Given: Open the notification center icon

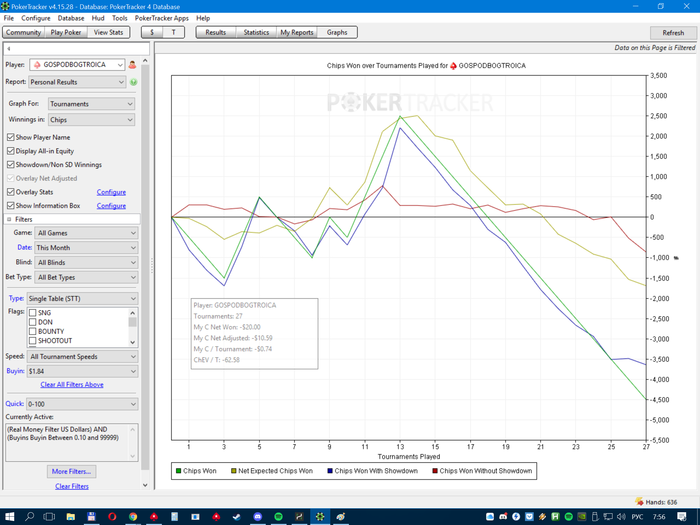Looking at the screenshot, I should [682, 517].
